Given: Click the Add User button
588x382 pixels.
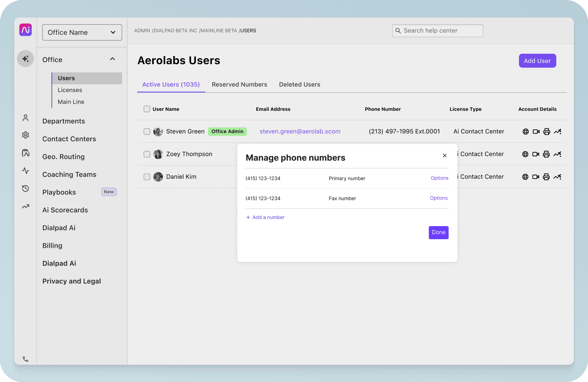Looking at the screenshot, I should pyautogui.click(x=537, y=61).
